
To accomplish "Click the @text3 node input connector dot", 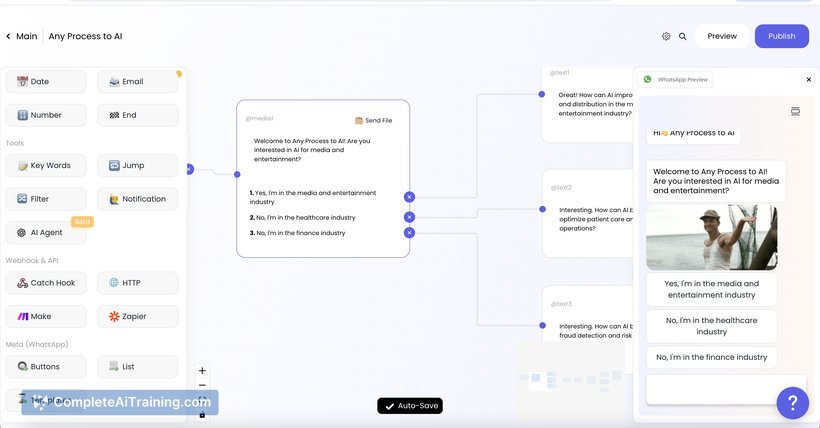I will (x=543, y=325).
